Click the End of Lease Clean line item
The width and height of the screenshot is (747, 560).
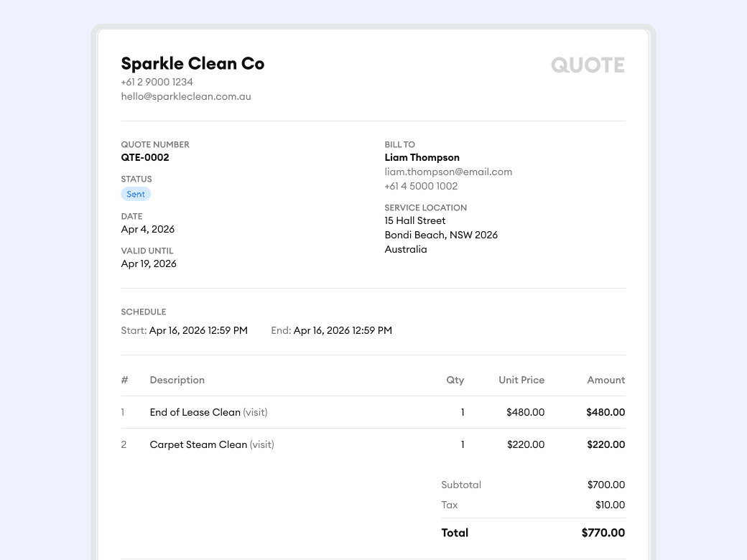pos(195,412)
